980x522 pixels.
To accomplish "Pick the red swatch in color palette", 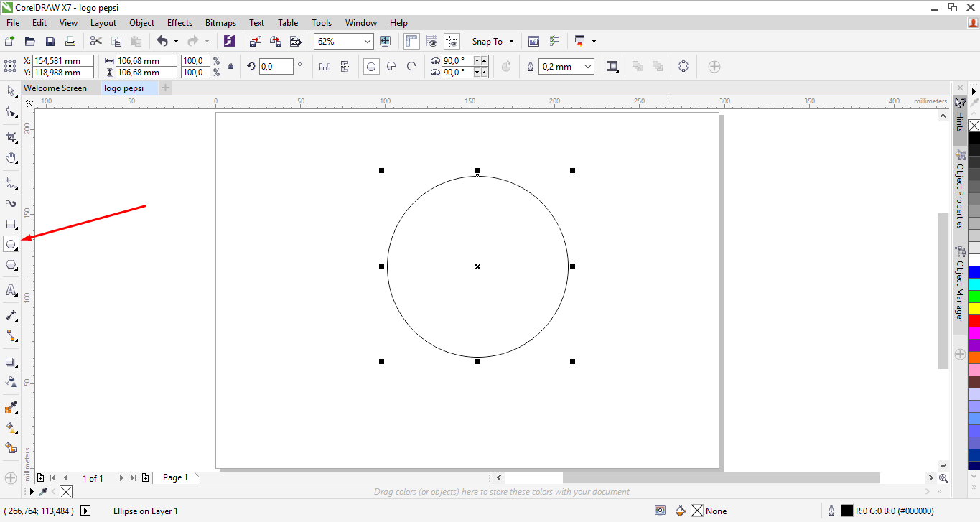I will coord(974,321).
